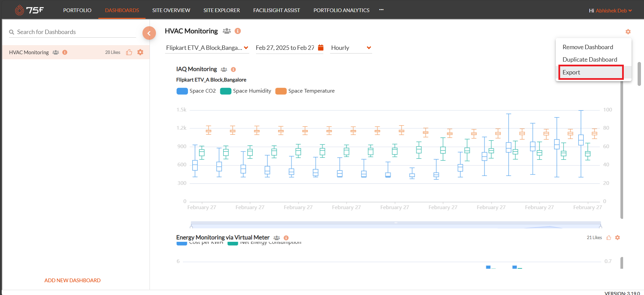Go to the PORTFOLIO tab

[x=77, y=10]
